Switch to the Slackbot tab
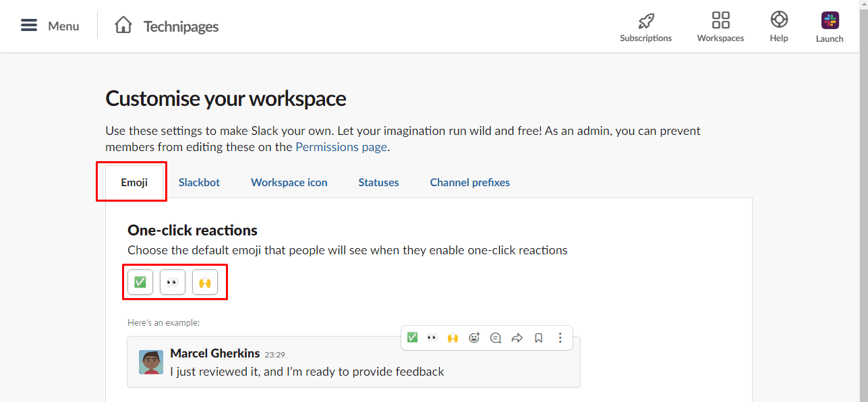The image size is (868, 402). [x=199, y=182]
